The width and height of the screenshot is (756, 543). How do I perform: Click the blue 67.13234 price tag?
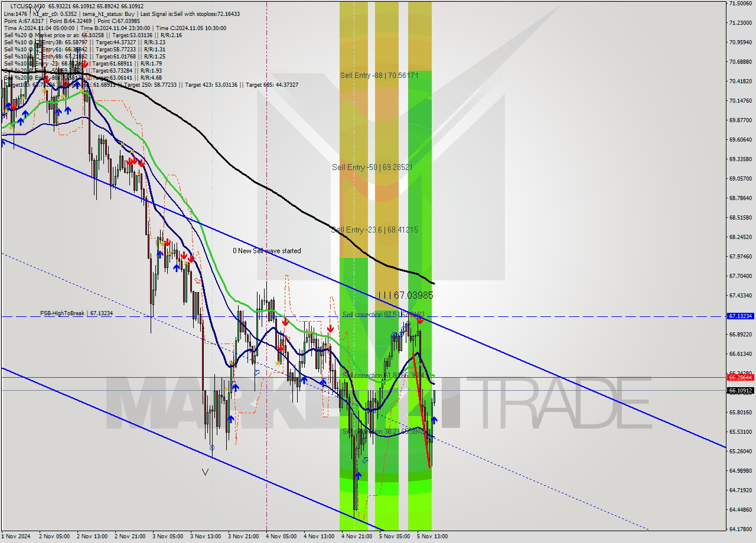pos(740,316)
